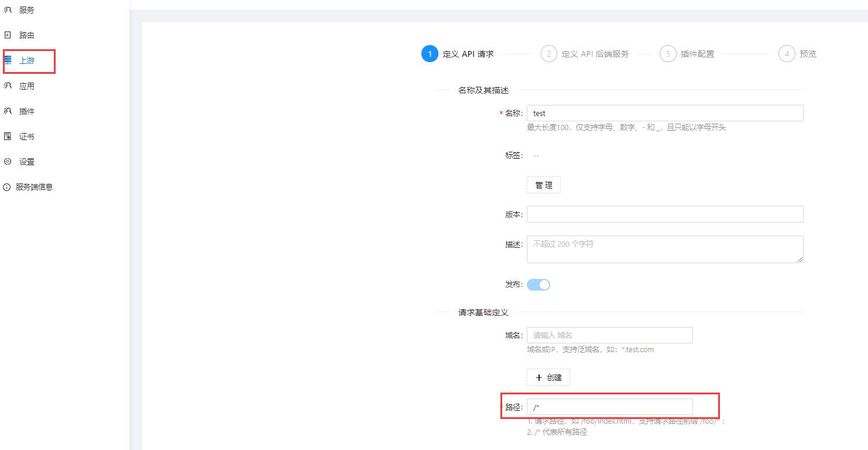Screen dimensions: 868x450
Task: Click the 服务 sidebar icon
Action: click(8, 10)
